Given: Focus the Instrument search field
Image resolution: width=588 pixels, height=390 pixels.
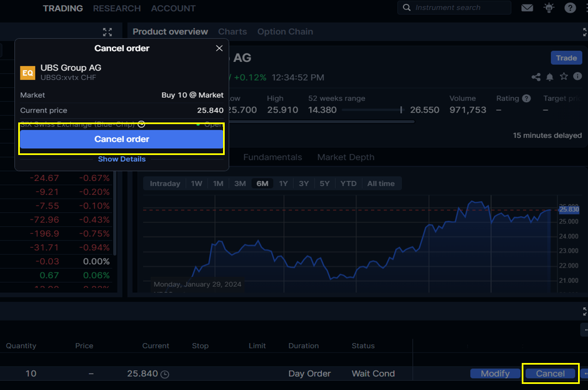Looking at the screenshot, I should [x=454, y=8].
